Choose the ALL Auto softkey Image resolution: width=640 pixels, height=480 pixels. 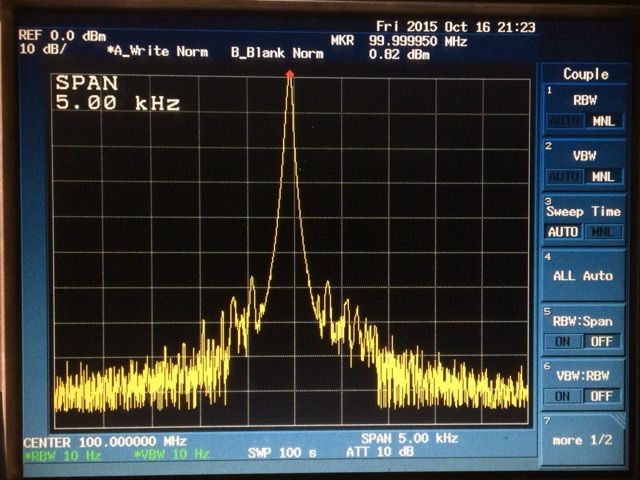(x=583, y=276)
